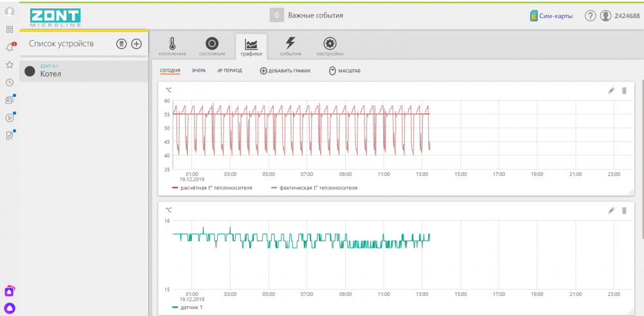This screenshot has width=644, height=316.
Task: Switch to the 'отопление' tab
Action: [172, 46]
